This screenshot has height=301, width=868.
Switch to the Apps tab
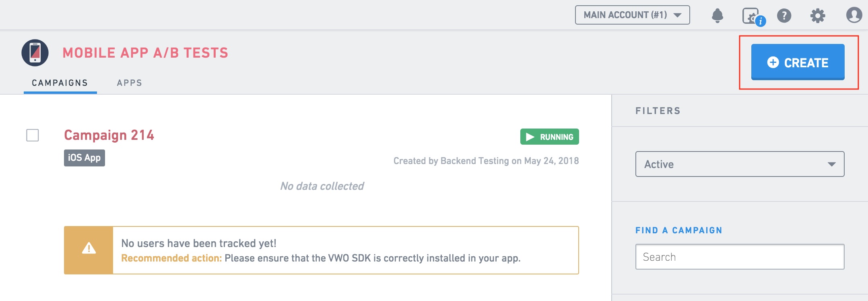(129, 83)
